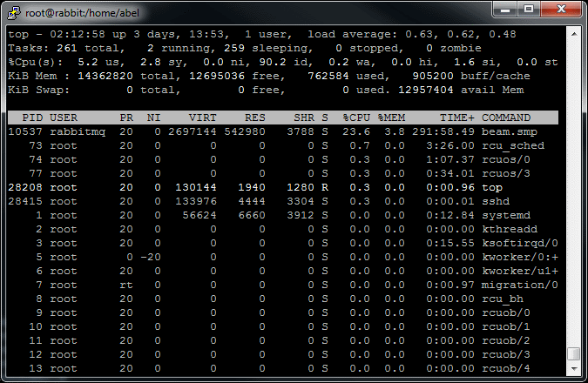
Task: Click the 291:58.49 time value
Action: click(x=443, y=131)
